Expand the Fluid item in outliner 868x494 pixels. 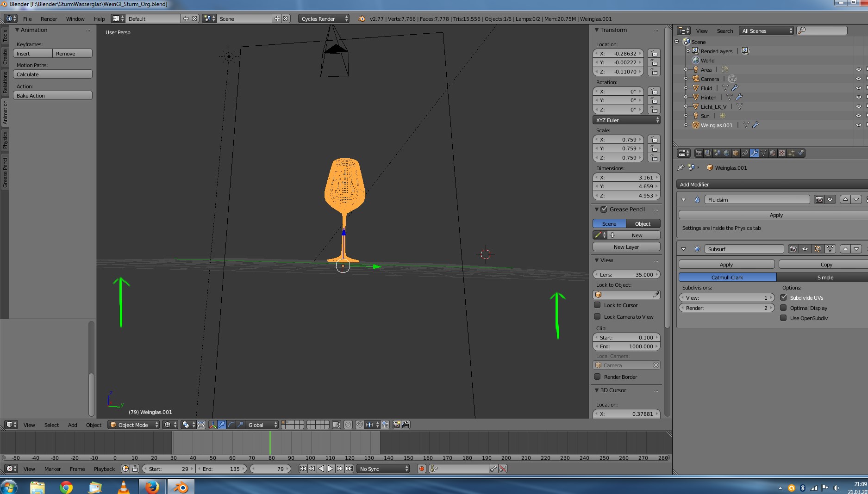[686, 88]
